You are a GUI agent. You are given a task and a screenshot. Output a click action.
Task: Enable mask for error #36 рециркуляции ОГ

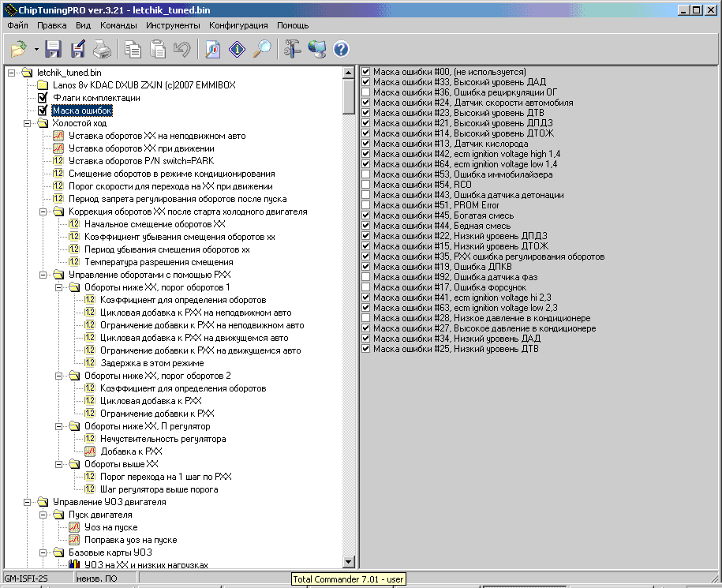366,92
